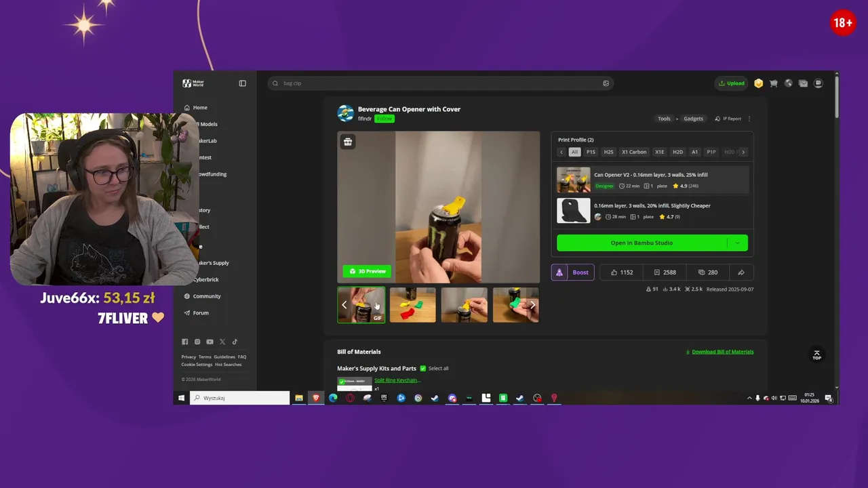Screen dimensions: 868x488
Task: Toggle the Select all checkbox
Action: click(x=422, y=369)
